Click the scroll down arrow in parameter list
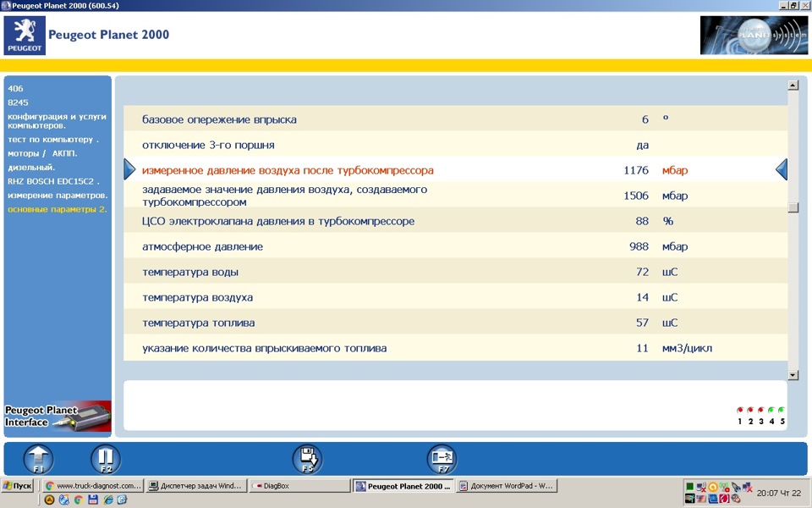The image size is (812, 508). (793, 375)
